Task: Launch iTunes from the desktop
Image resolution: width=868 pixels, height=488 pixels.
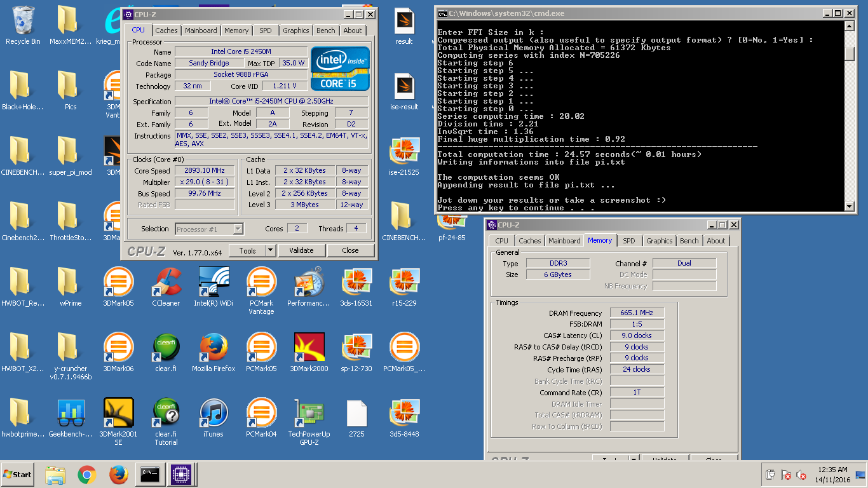Action: (x=214, y=418)
